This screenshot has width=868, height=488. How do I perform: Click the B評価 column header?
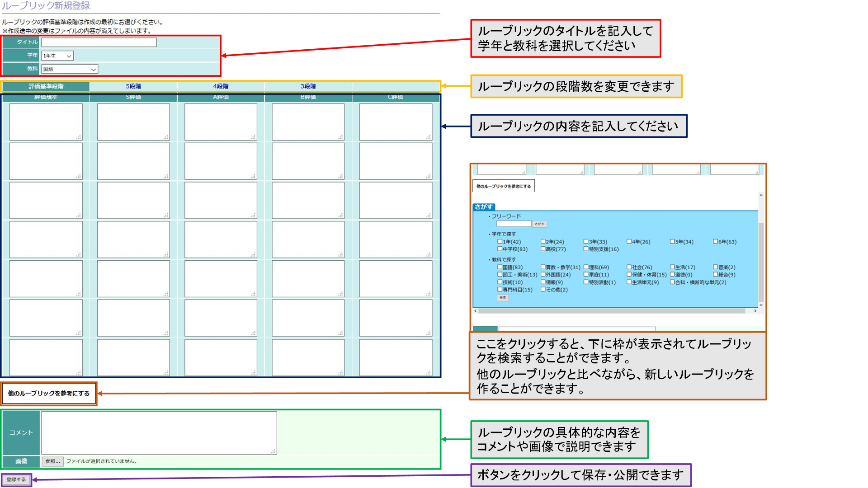point(308,97)
